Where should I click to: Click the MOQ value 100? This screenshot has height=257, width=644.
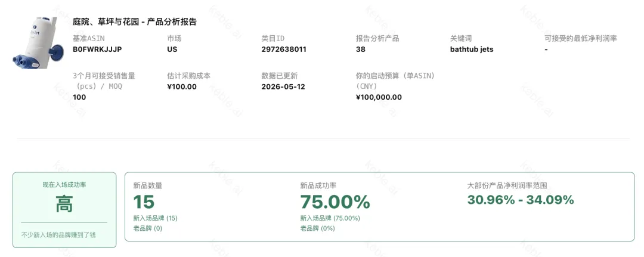coord(79,97)
